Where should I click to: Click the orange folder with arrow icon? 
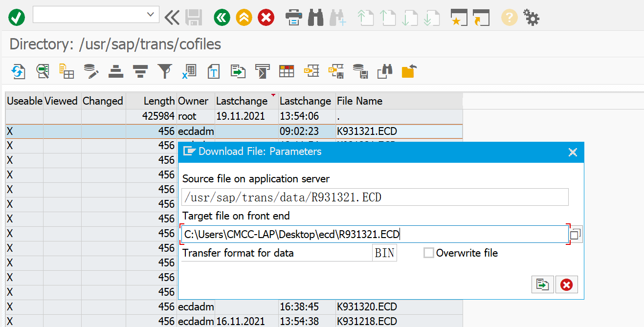409,71
